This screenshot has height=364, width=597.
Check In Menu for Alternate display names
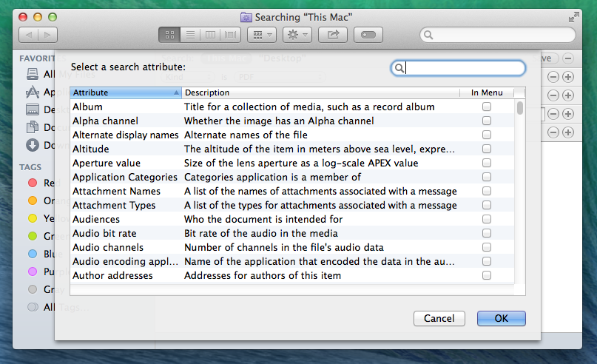coord(487,135)
